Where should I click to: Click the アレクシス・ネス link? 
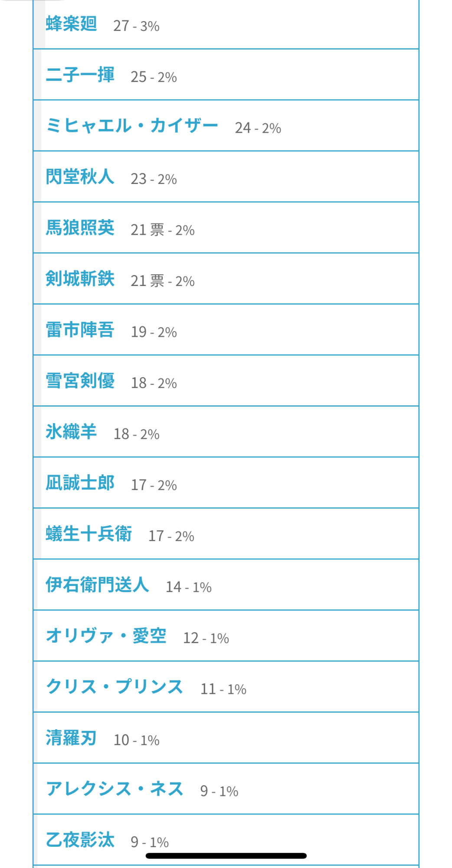115,789
